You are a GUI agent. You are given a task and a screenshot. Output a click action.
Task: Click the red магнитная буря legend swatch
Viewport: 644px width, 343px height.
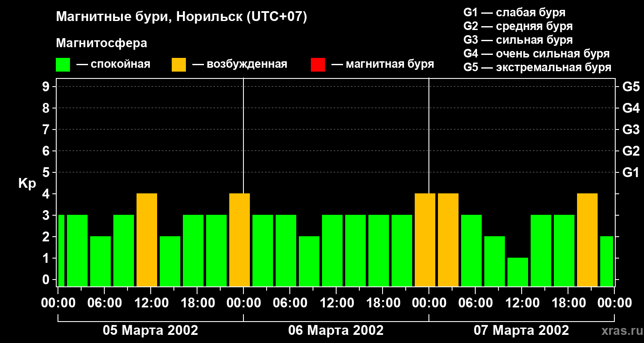318,65
